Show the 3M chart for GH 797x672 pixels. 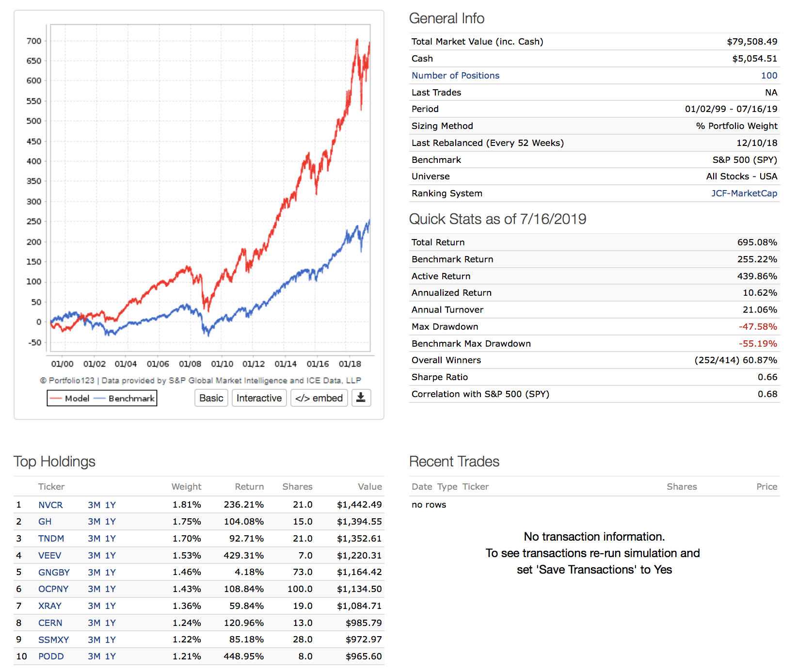click(94, 522)
